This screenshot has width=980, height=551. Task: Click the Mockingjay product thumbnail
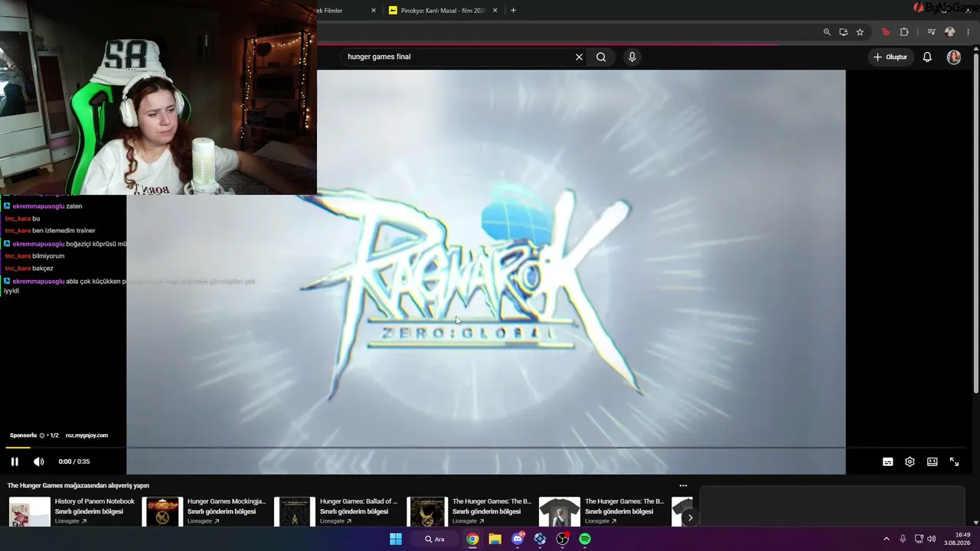[x=162, y=512]
